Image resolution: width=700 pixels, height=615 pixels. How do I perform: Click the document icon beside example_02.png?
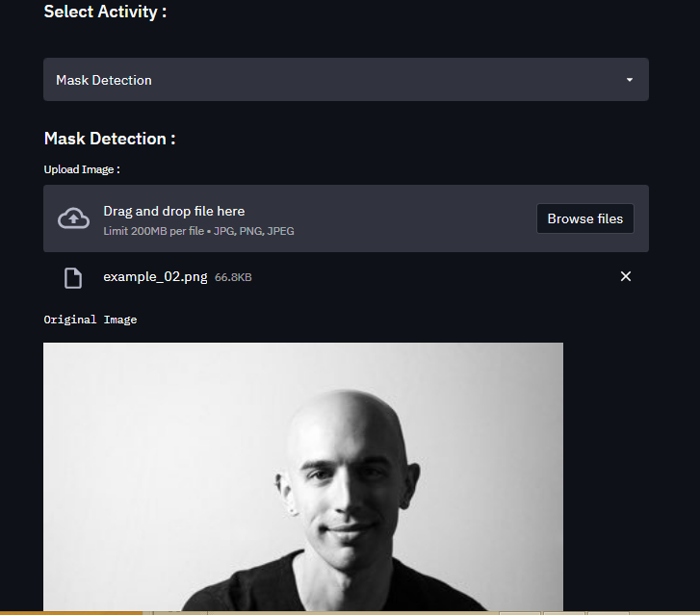tap(73, 277)
